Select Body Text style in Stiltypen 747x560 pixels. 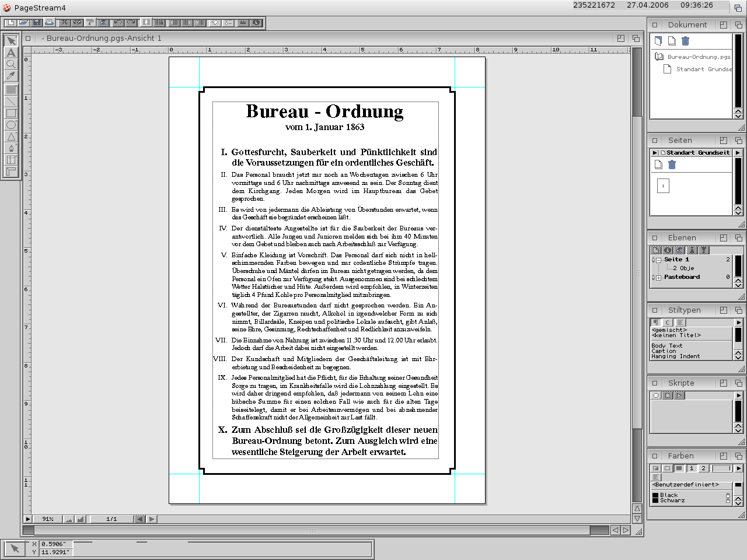coord(667,346)
